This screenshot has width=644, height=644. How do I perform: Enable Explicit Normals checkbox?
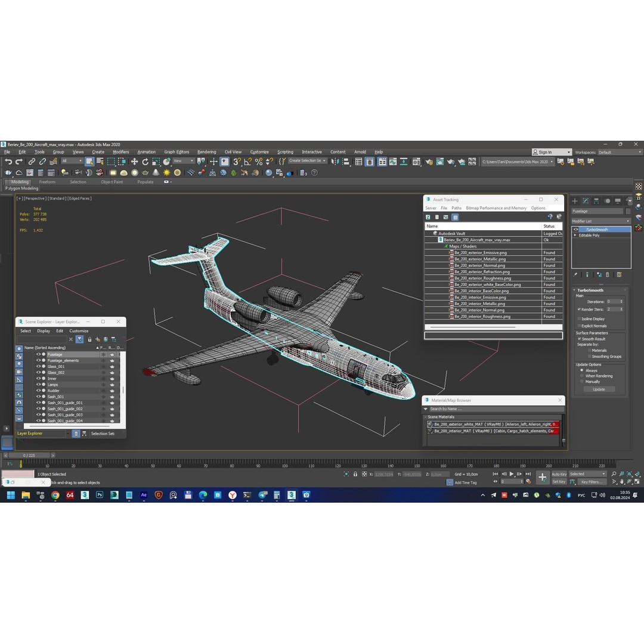point(579,326)
